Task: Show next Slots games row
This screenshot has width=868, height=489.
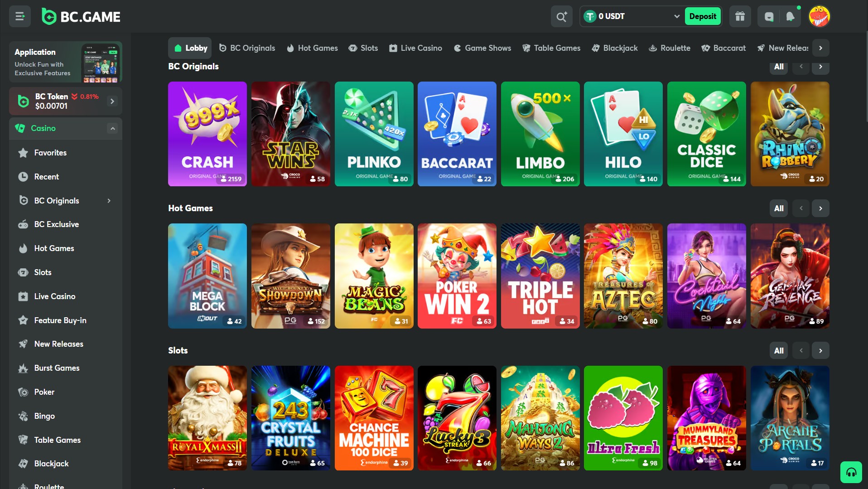Action: click(820, 351)
